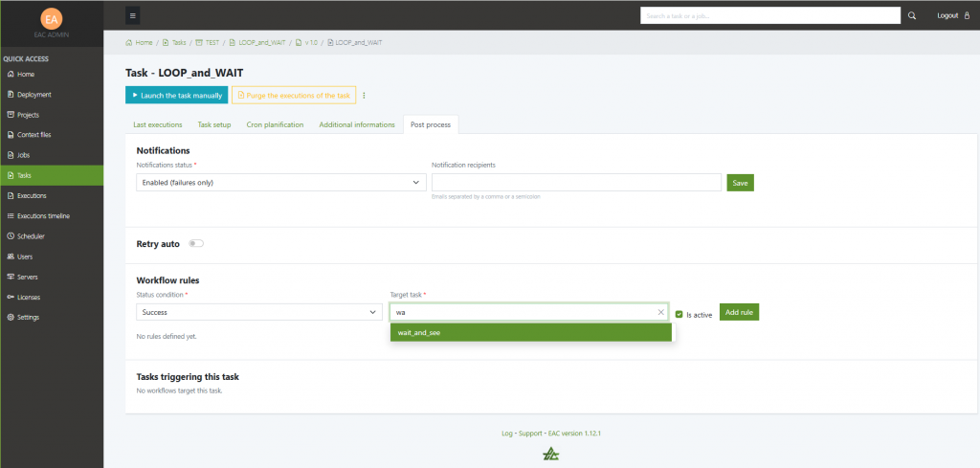Clear the Target task field with X
The width and height of the screenshot is (980, 468).
(x=661, y=312)
